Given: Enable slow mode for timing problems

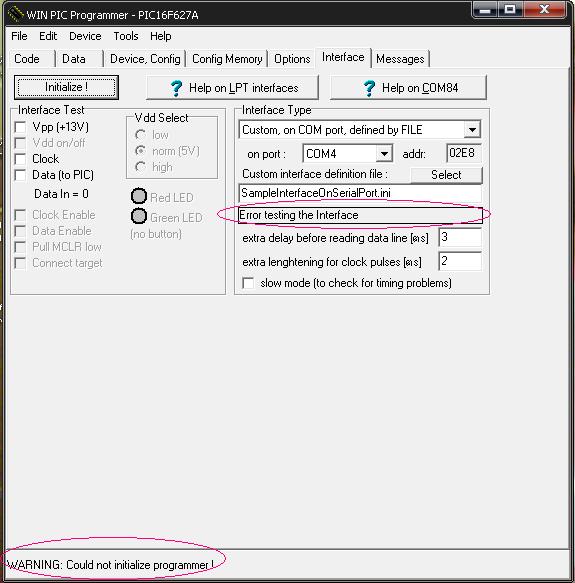Looking at the screenshot, I should pyautogui.click(x=248, y=283).
